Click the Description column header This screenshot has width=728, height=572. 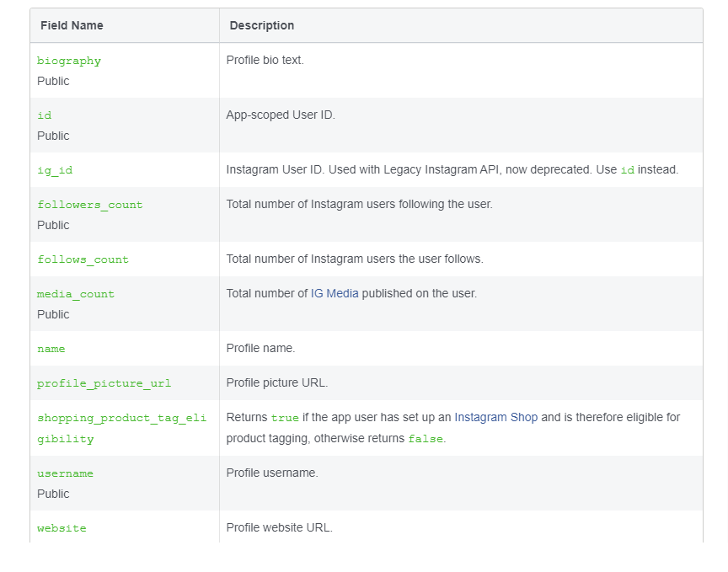262,26
